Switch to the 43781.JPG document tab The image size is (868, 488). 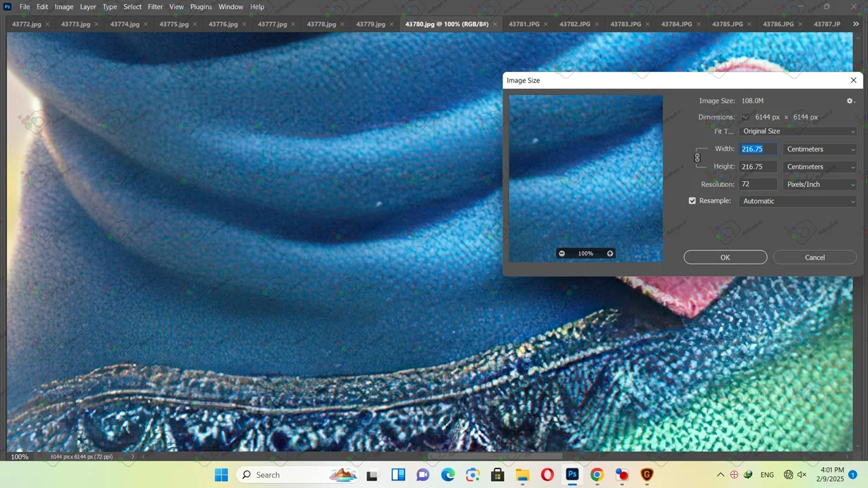point(524,24)
